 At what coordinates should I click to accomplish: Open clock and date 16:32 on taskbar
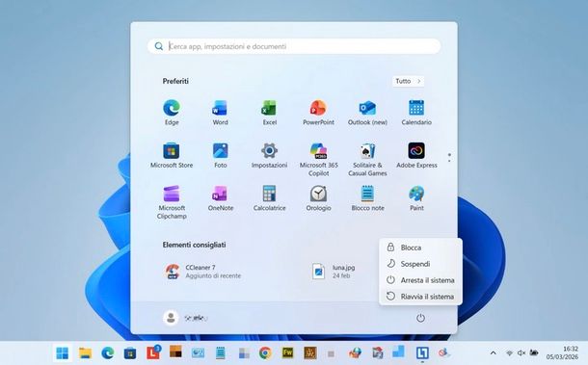click(x=562, y=352)
